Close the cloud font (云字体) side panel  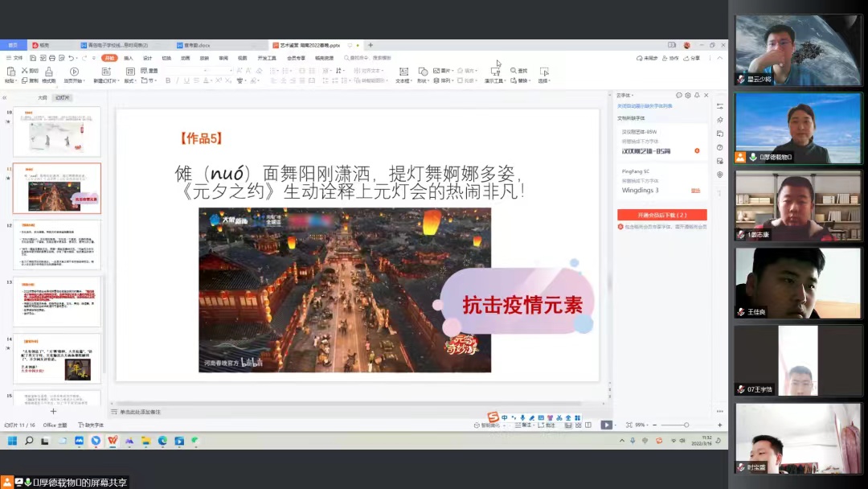tap(706, 95)
